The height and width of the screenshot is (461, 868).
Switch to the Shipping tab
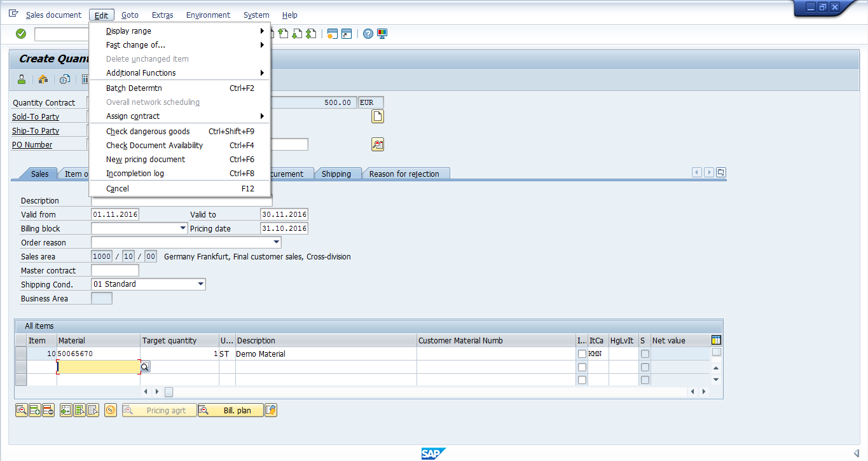coord(336,174)
